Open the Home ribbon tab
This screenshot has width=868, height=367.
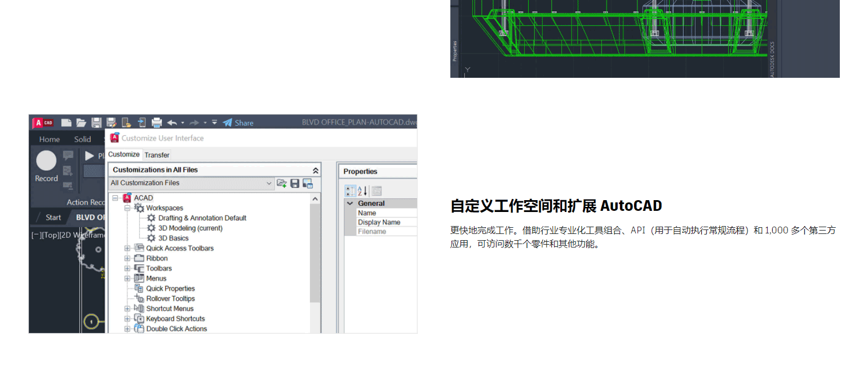tap(50, 139)
